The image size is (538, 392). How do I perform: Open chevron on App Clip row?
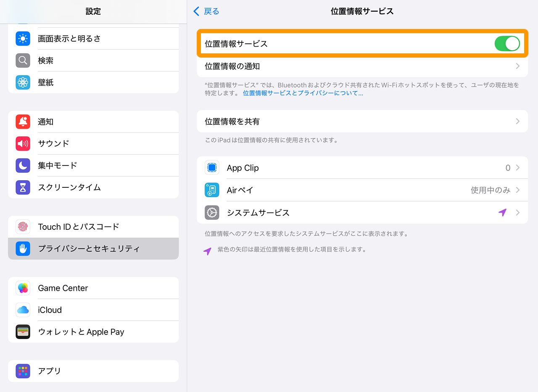point(518,168)
